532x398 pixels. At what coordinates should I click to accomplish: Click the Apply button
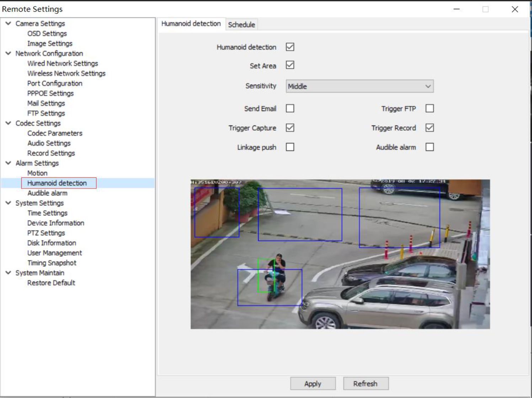(x=313, y=383)
